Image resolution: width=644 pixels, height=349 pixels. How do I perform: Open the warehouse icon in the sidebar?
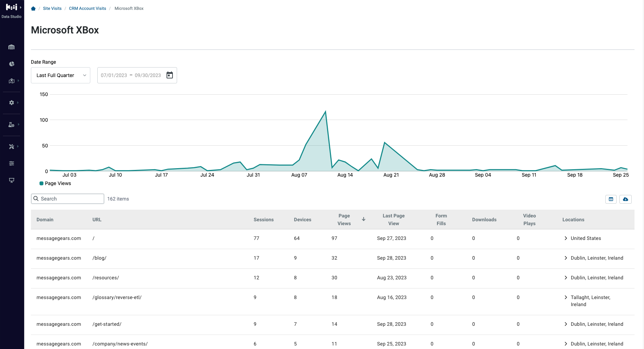click(x=12, y=47)
